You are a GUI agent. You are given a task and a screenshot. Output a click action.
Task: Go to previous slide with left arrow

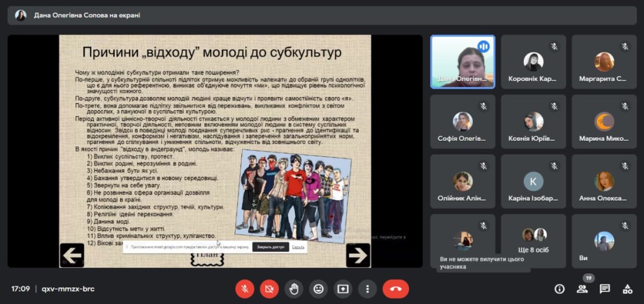72,255
